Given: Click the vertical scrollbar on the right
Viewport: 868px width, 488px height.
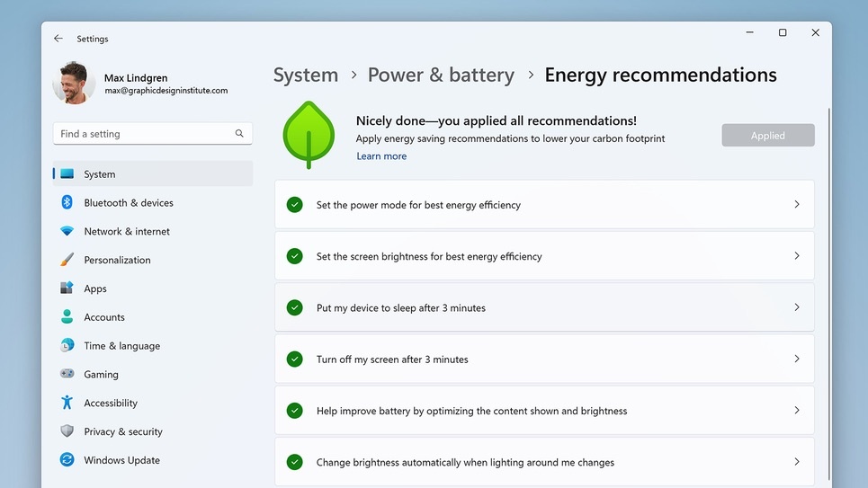Looking at the screenshot, I should tap(828, 293).
